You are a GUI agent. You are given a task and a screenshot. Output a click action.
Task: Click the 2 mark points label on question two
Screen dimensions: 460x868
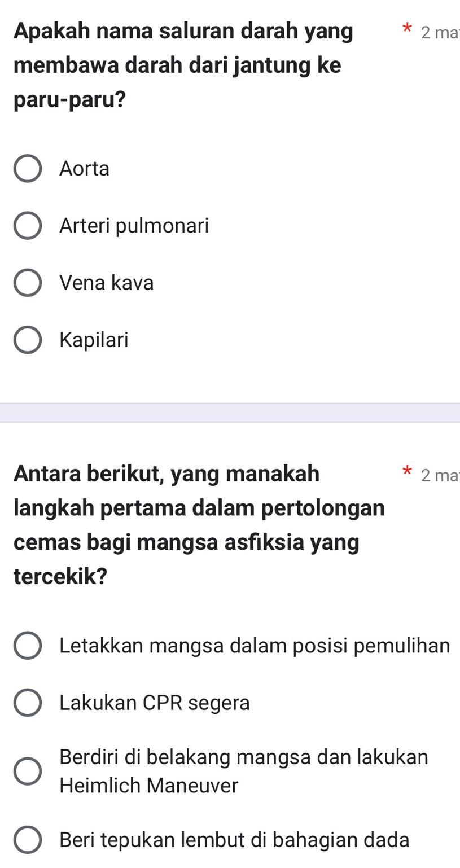(x=443, y=476)
